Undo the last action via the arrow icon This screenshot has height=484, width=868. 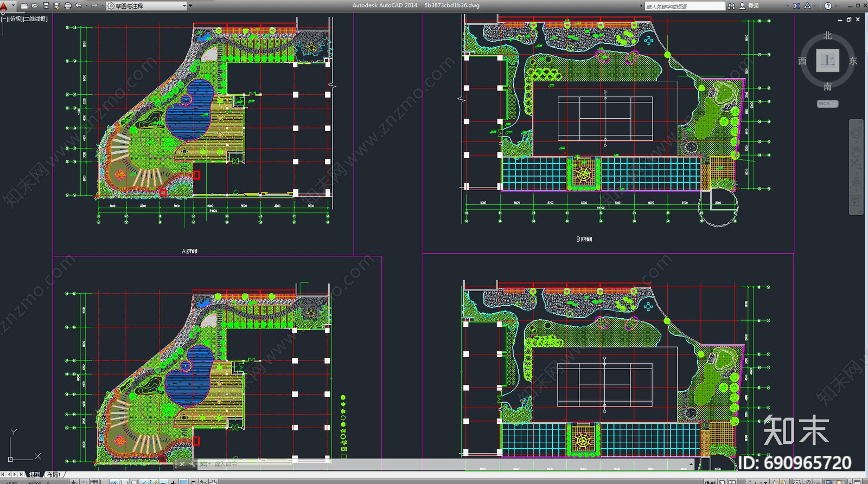(x=79, y=5)
